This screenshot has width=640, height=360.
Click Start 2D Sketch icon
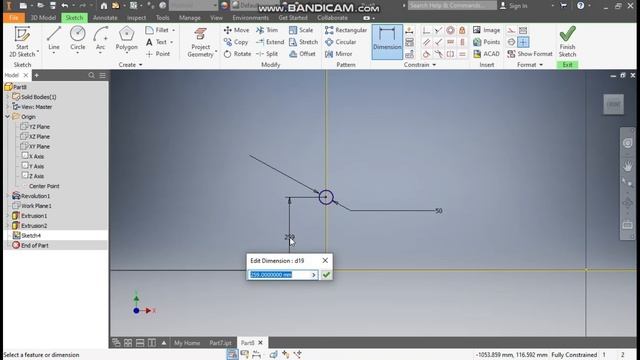coord(22,34)
